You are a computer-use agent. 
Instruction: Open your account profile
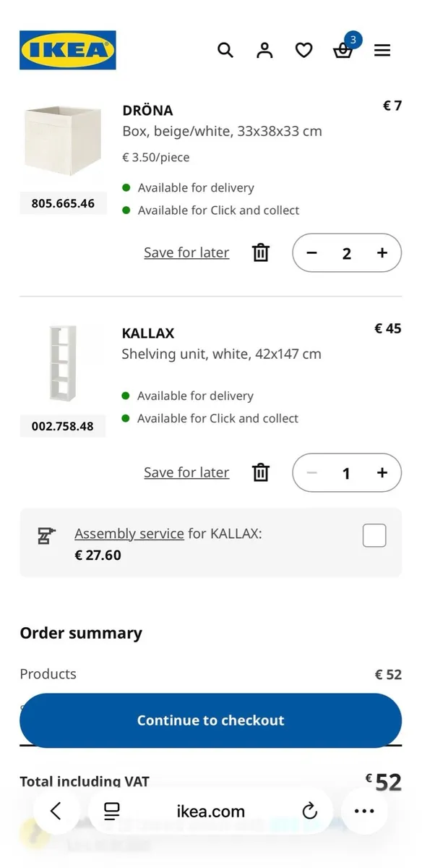[x=264, y=50]
